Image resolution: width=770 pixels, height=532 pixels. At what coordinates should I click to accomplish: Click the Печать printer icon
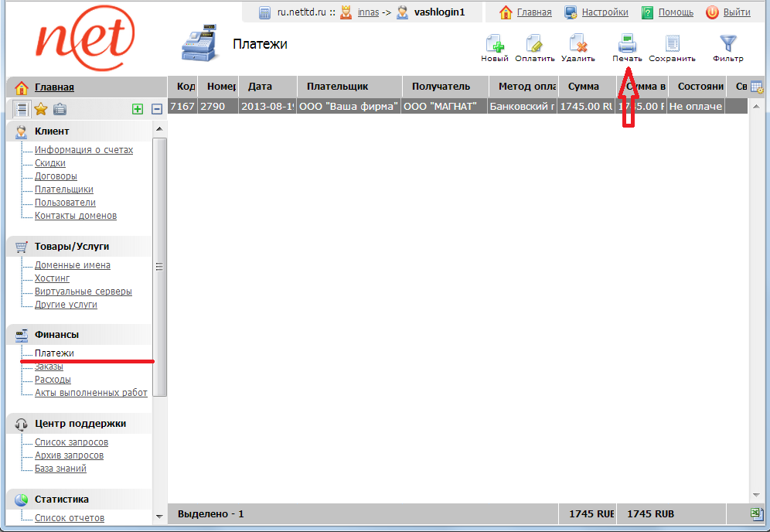pyautogui.click(x=627, y=43)
